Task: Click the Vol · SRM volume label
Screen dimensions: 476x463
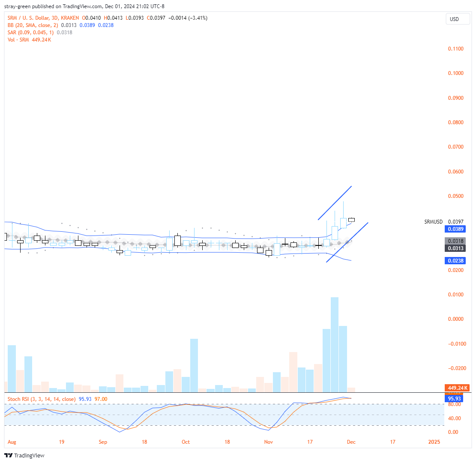Action: (18, 40)
